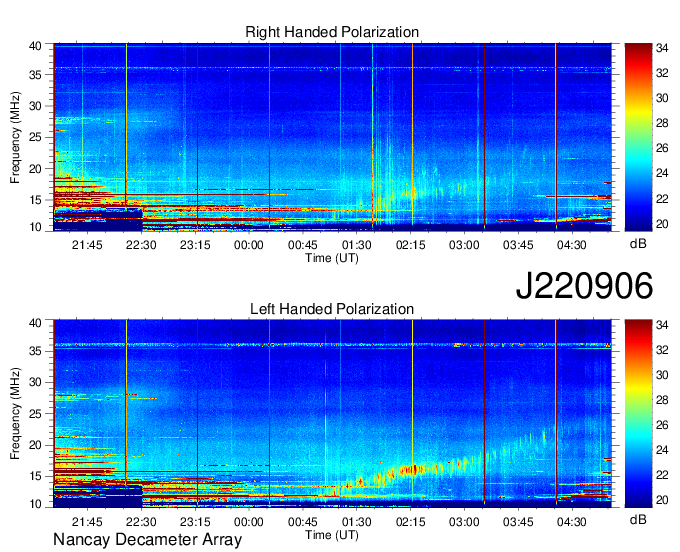Click 03:00 tick on left-handed time axis

[464, 522]
